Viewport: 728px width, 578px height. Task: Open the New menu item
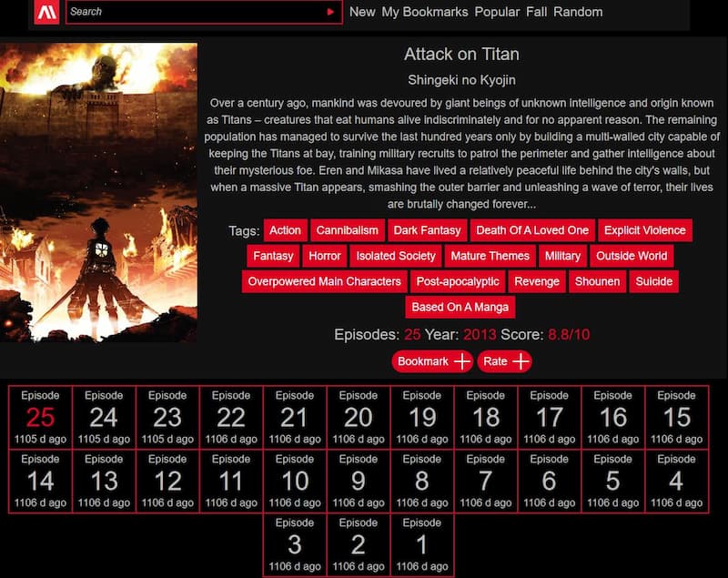click(362, 12)
